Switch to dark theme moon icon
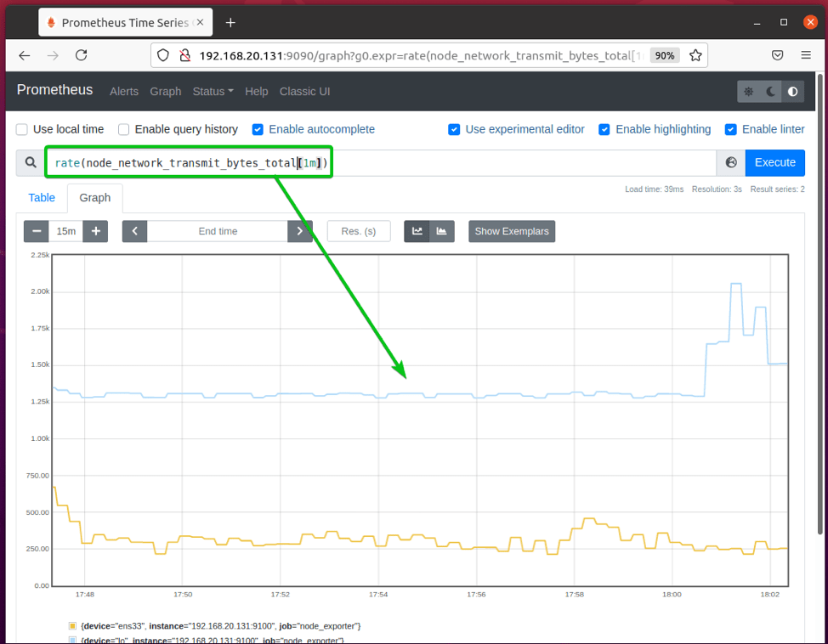This screenshot has height=644, width=828. point(771,92)
